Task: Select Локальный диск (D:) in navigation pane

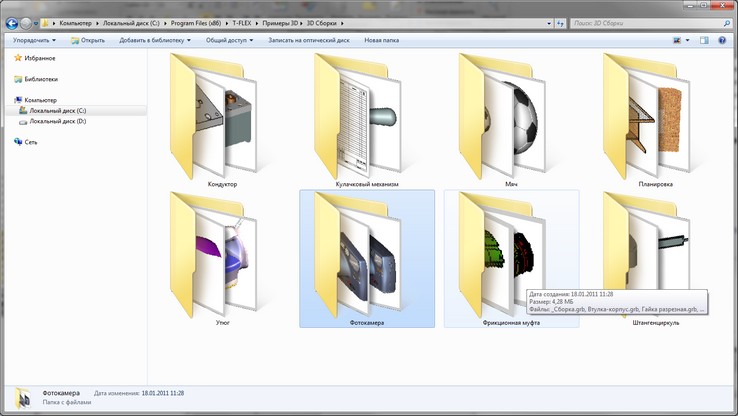Action: point(57,121)
